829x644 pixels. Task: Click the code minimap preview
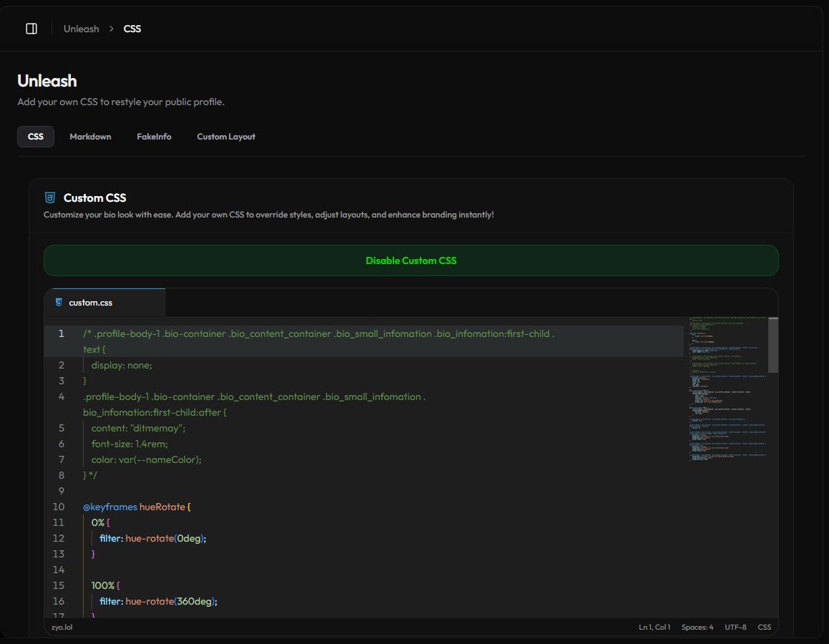pos(727,389)
